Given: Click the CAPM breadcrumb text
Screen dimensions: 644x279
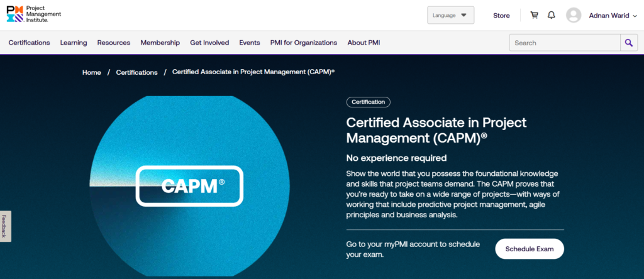Looking at the screenshot, I should point(253,72).
